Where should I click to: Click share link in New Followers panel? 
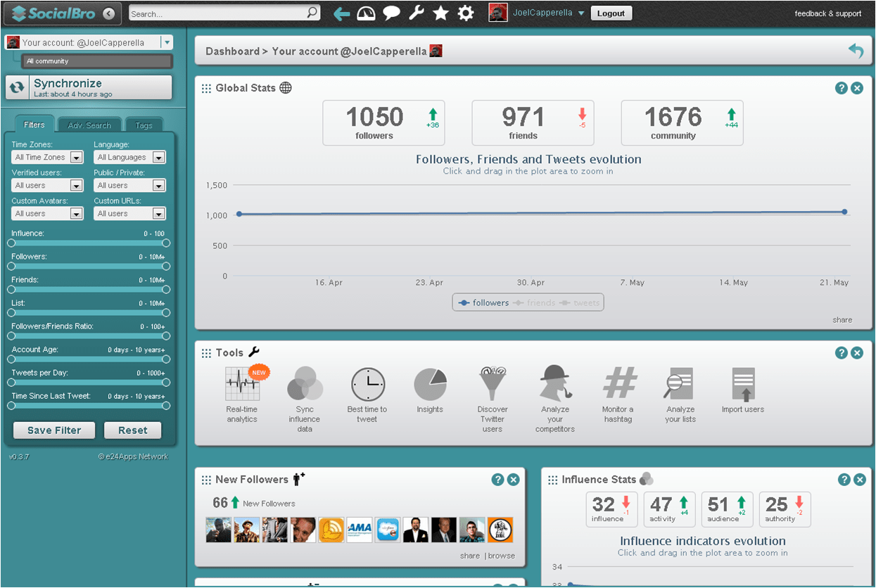point(470,556)
